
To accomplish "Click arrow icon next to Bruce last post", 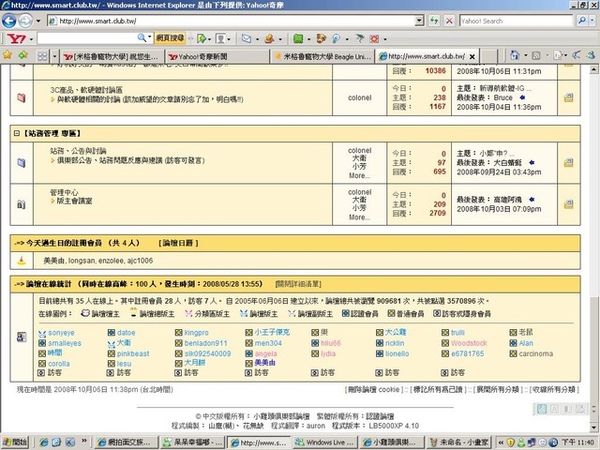I will (x=522, y=98).
